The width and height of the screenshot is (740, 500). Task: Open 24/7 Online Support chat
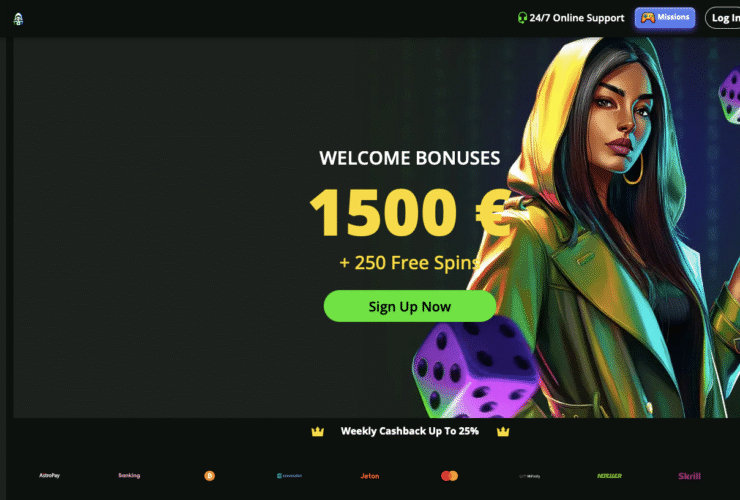pos(571,18)
